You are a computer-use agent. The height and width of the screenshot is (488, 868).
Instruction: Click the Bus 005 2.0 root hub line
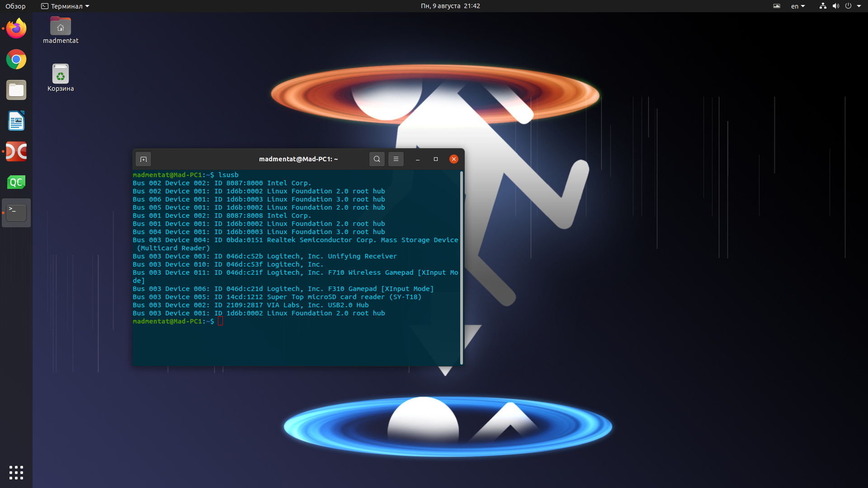pyautogui.click(x=259, y=207)
